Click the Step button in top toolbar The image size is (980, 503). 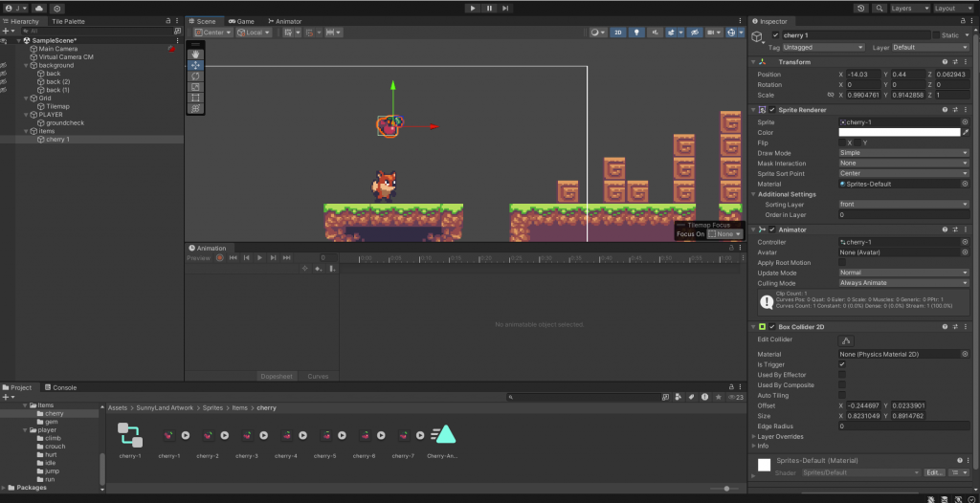click(x=505, y=8)
